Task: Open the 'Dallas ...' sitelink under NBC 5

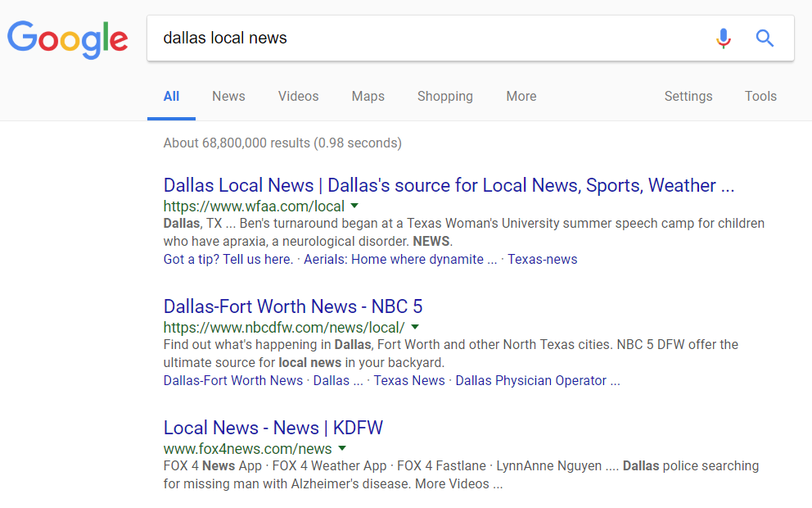Action: [x=338, y=380]
